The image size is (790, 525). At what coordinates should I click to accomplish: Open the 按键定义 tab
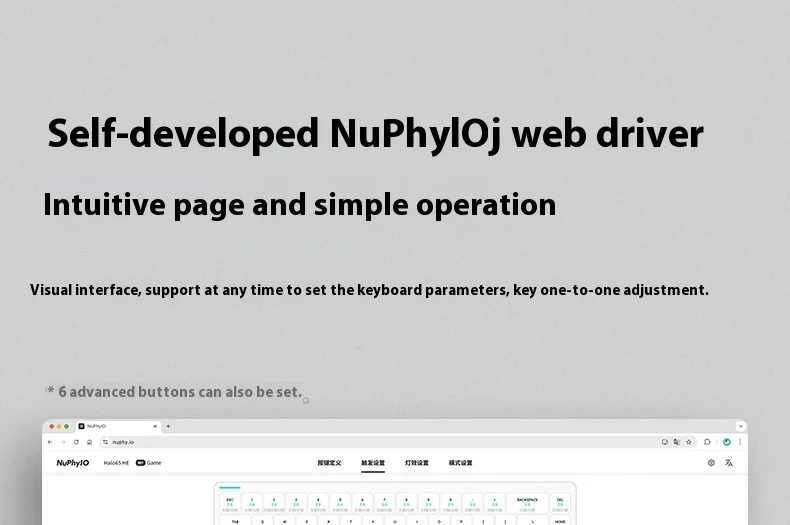coord(330,463)
